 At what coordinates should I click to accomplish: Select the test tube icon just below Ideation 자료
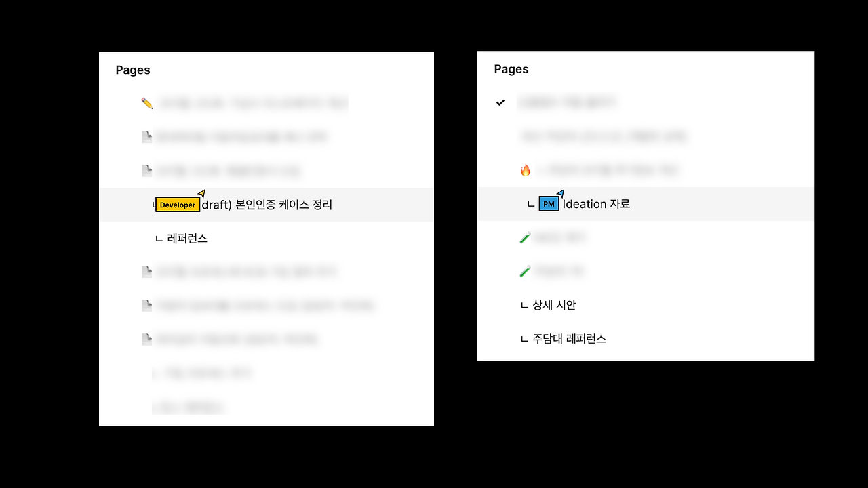click(x=525, y=238)
